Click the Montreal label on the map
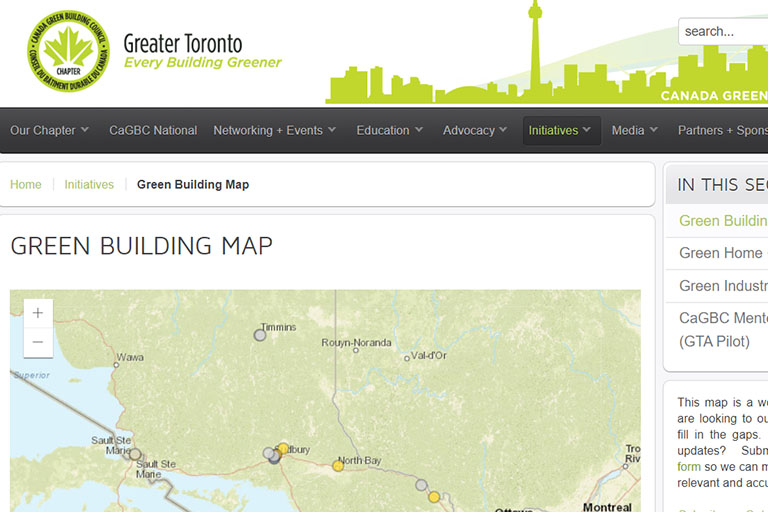This screenshot has height=512, width=768. (x=607, y=507)
